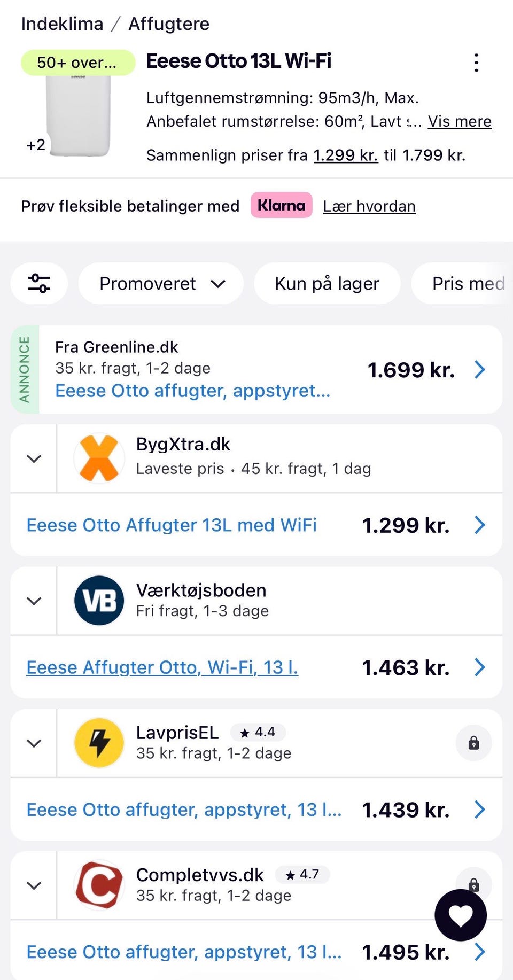Add product to favorites with heart button
The width and height of the screenshot is (513, 980).
pos(460,915)
